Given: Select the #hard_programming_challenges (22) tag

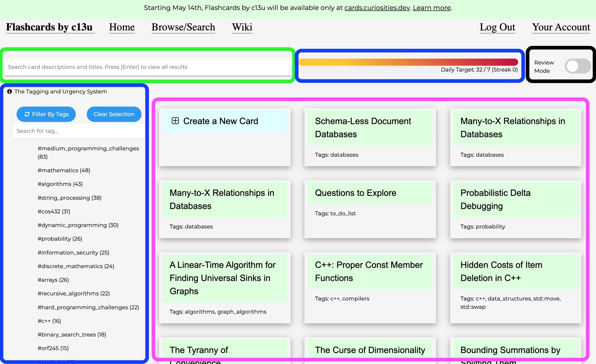Looking at the screenshot, I should click(88, 307).
